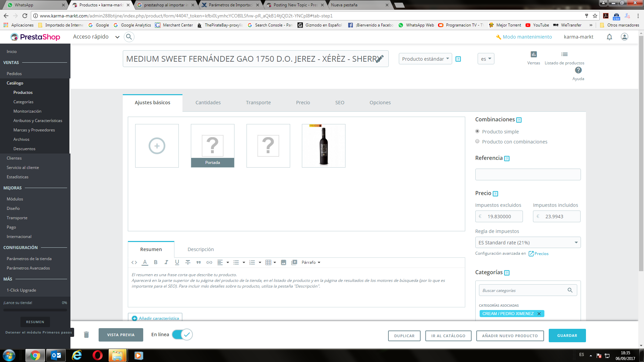Select Producto simple radio option
The width and height of the screenshot is (644, 362).
pos(477,131)
